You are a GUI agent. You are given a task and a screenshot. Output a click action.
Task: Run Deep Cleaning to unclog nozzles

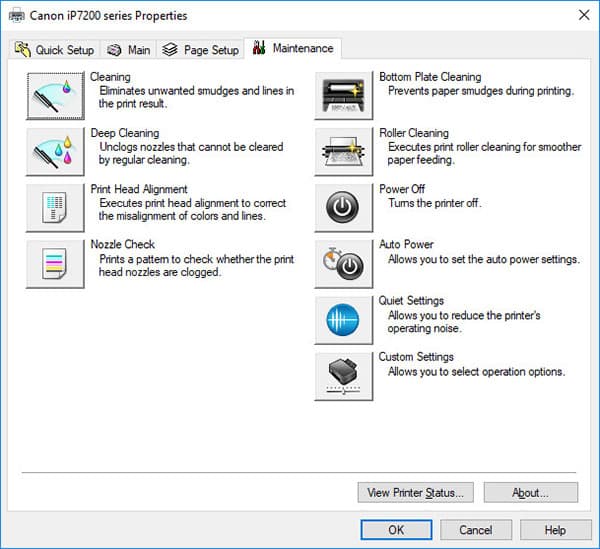55,152
